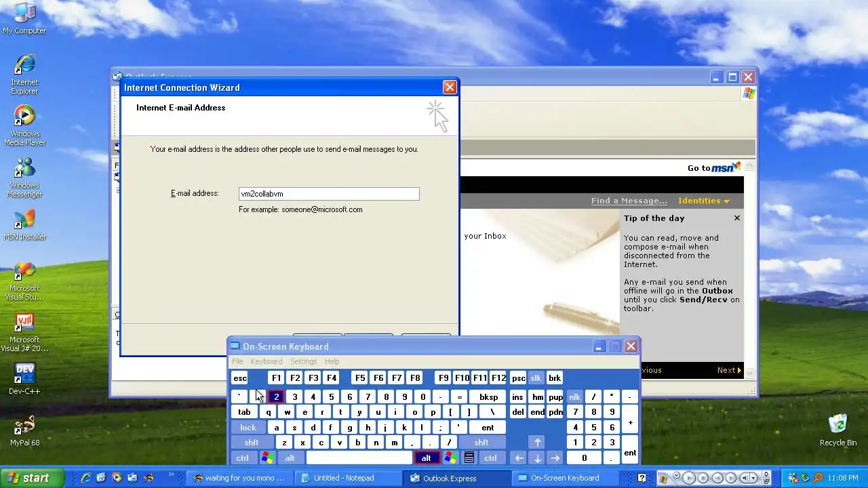Viewport: 868px width, 488px height.
Task: Select the Windows Media Player desktop icon
Action: point(24,126)
